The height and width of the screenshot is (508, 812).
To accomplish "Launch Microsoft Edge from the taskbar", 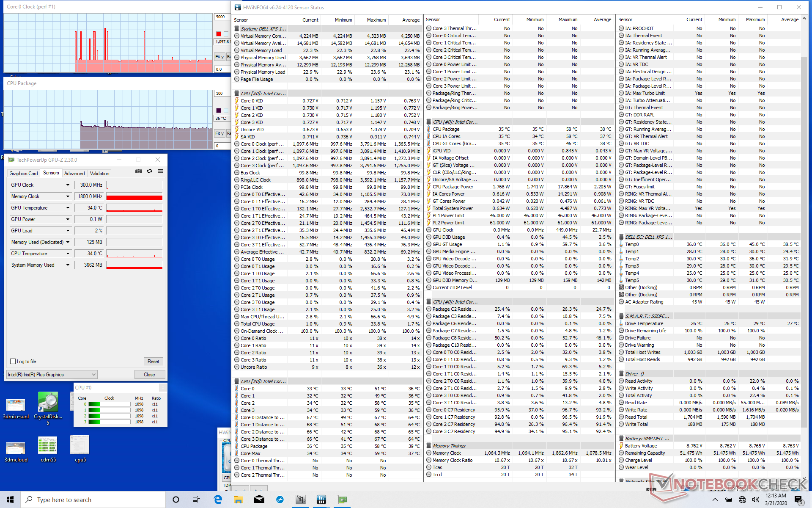I will [x=218, y=500].
